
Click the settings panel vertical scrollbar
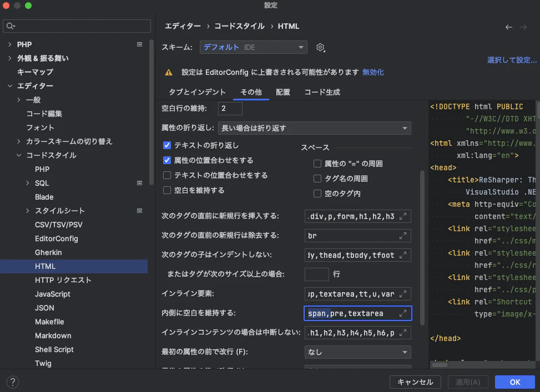(x=422, y=248)
